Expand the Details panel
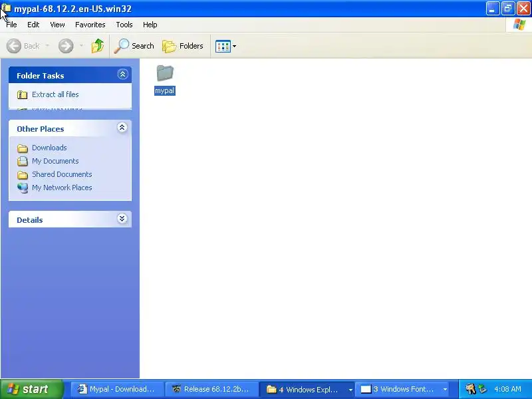Screen dimensions: 532x399 pyautogui.click(x=122, y=219)
